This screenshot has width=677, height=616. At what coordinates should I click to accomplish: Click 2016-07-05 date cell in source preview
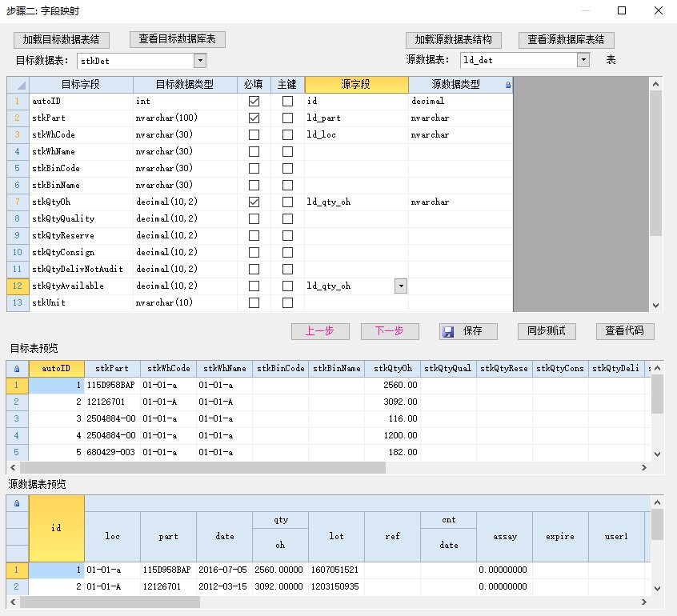pyautogui.click(x=225, y=570)
